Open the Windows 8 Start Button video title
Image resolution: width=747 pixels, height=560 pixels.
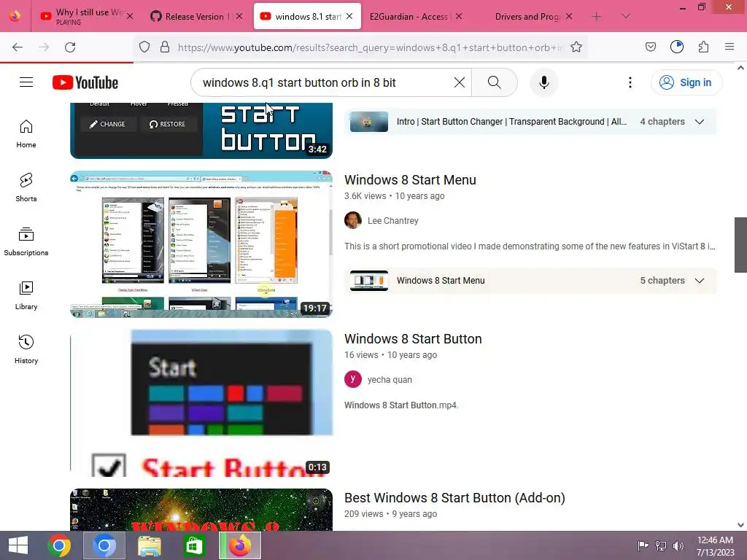click(x=413, y=338)
